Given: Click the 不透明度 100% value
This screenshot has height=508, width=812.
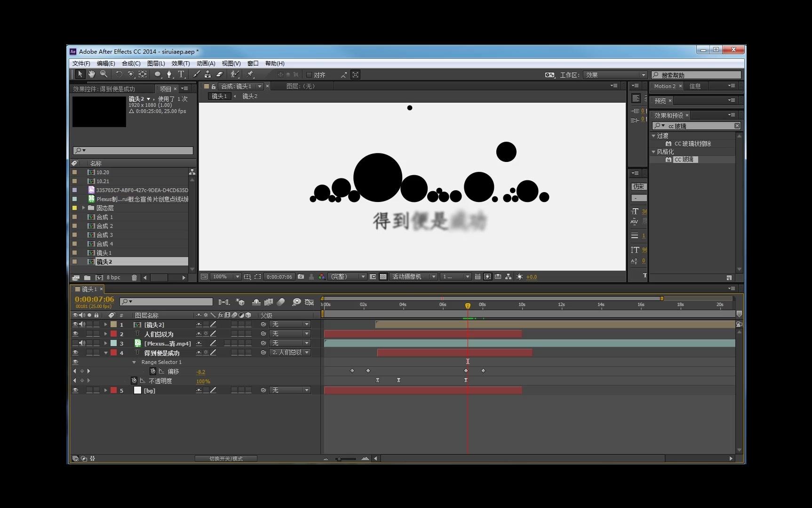Looking at the screenshot, I should coord(203,381).
